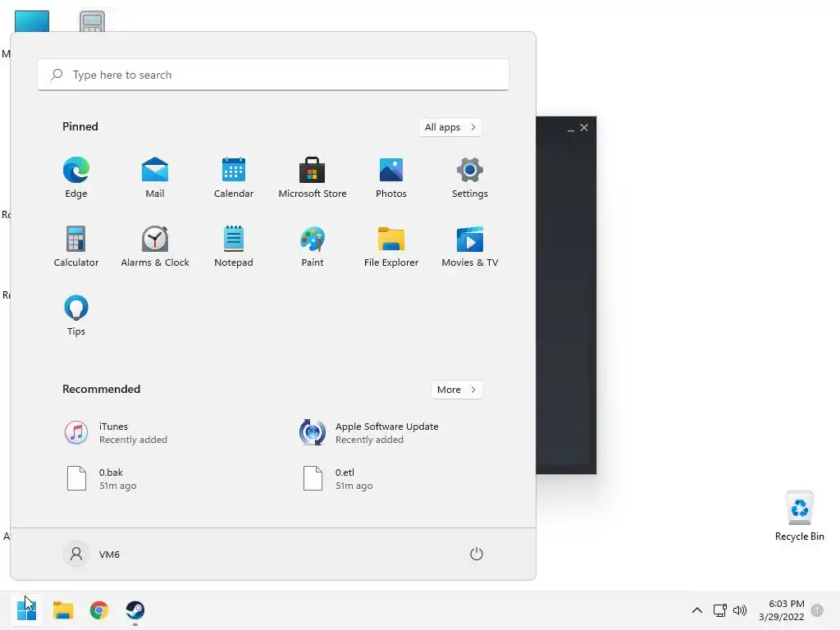This screenshot has height=630, width=840.
Task: Click the power button icon
Action: 477,554
